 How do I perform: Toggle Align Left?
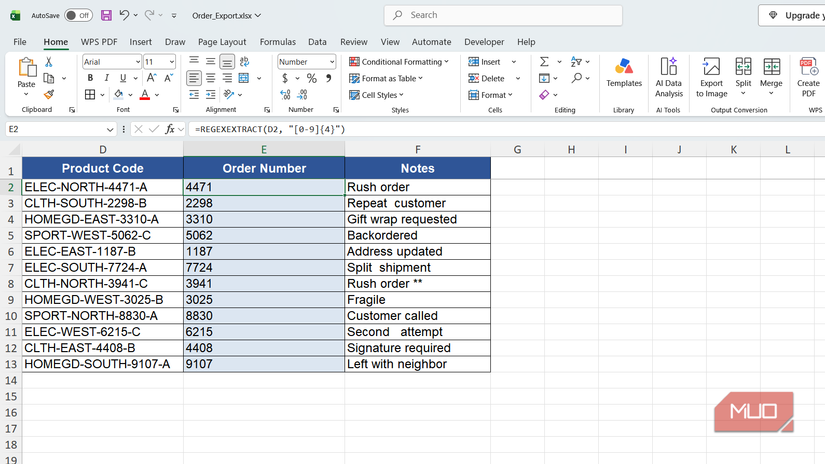pos(194,78)
